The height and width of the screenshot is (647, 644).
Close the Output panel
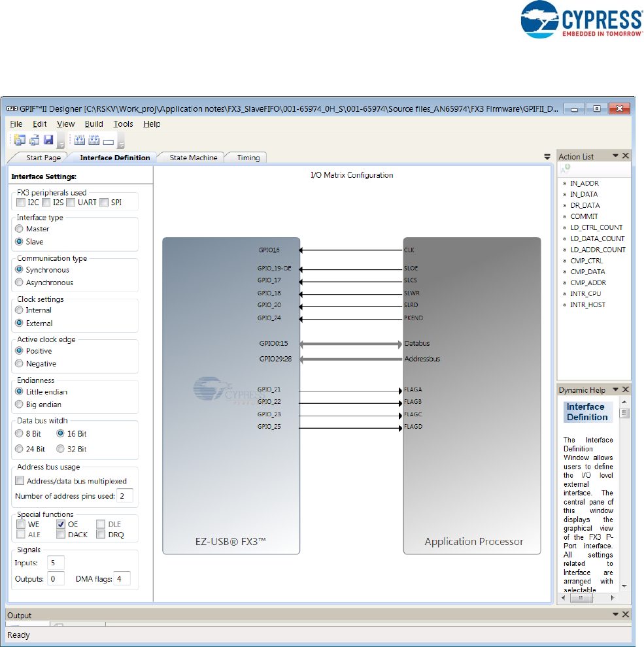coord(626,614)
